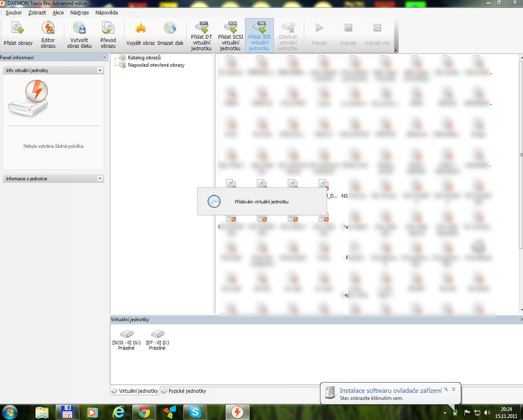Select Katalog obrazů tree item
The image size is (523, 420).
[144, 58]
